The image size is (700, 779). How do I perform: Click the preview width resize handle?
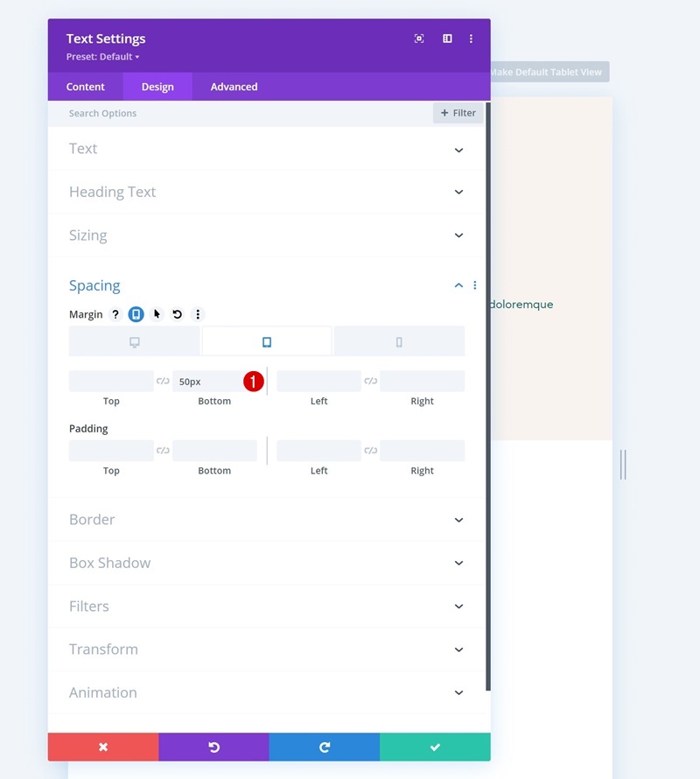(x=623, y=465)
